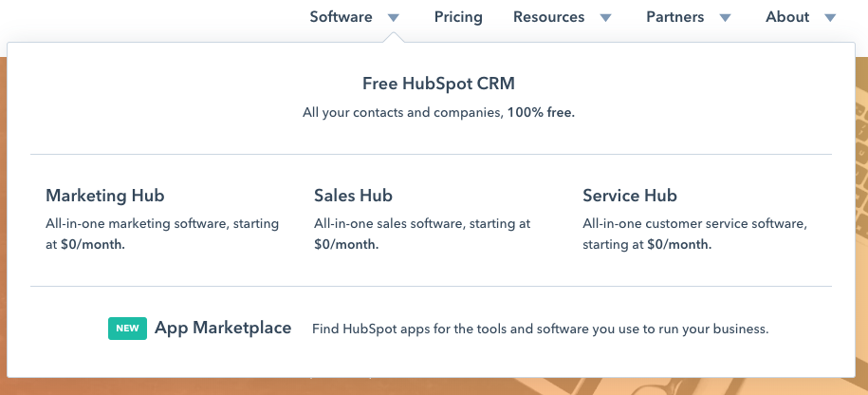Screen dimensions: 868x395
Task: Go to the Pricing page
Action: click(458, 17)
